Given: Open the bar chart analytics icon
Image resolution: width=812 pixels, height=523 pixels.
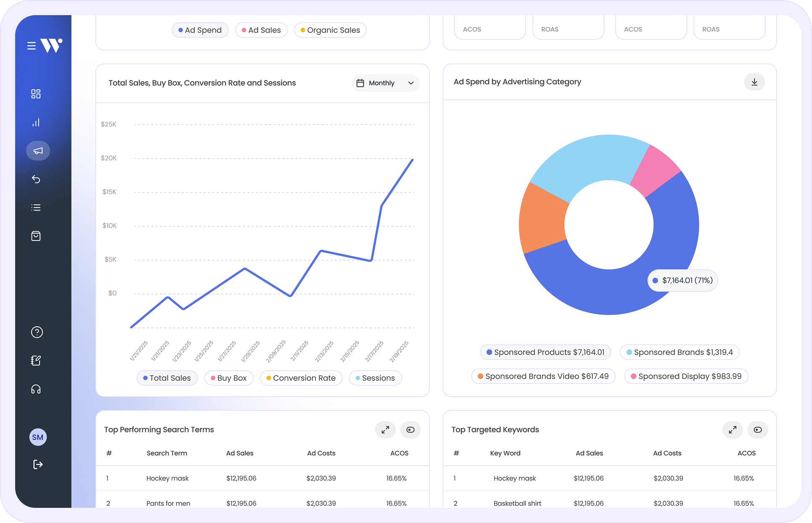Looking at the screenshot, I should pos(36,123).
